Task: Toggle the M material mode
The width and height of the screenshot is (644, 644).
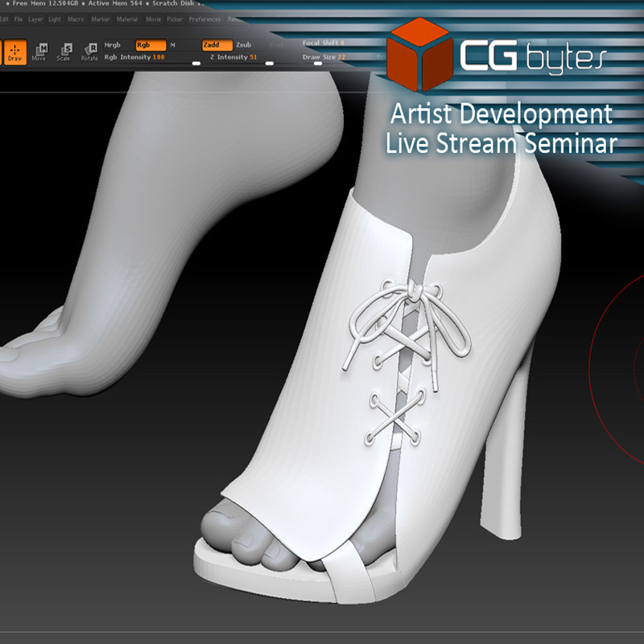Action: [173, 45]
